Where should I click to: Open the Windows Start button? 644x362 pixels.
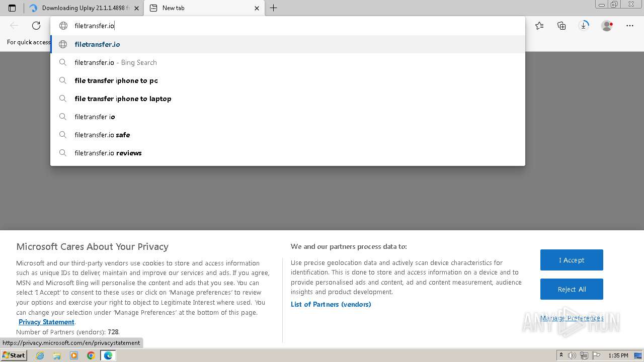point(14,355)
